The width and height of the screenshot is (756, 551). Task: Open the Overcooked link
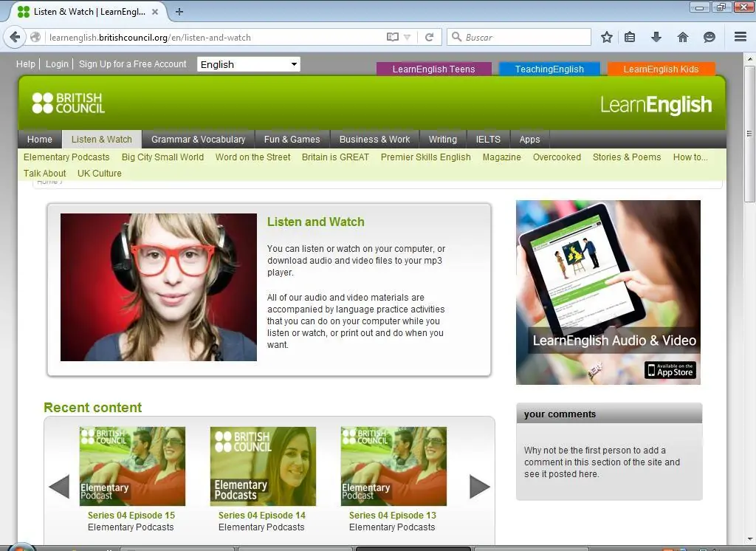(557, 157)
